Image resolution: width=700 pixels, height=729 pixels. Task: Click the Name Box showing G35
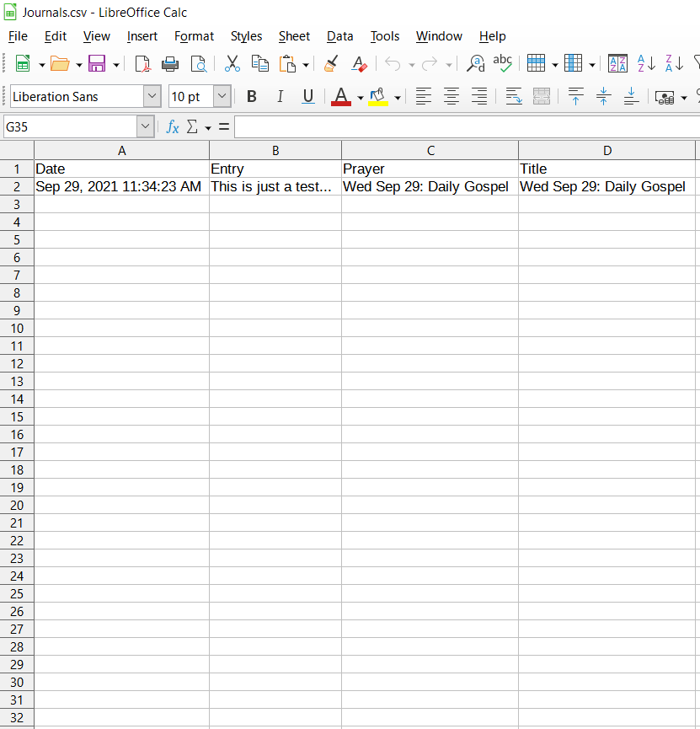click(70, 126)
